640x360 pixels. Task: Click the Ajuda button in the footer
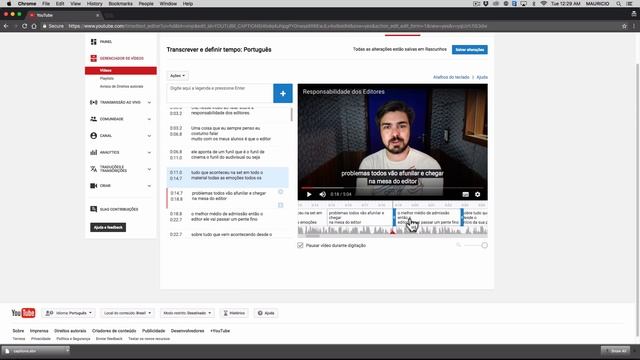pos(266,313)
